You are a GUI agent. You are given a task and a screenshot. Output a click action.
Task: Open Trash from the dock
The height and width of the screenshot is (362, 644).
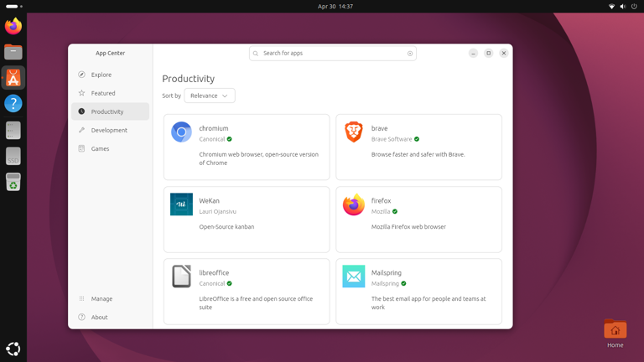(13, 182)
